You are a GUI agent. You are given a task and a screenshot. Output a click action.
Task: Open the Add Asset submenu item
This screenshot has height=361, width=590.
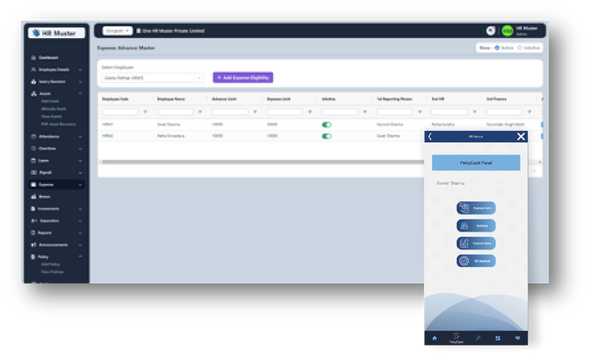point(50,101)
